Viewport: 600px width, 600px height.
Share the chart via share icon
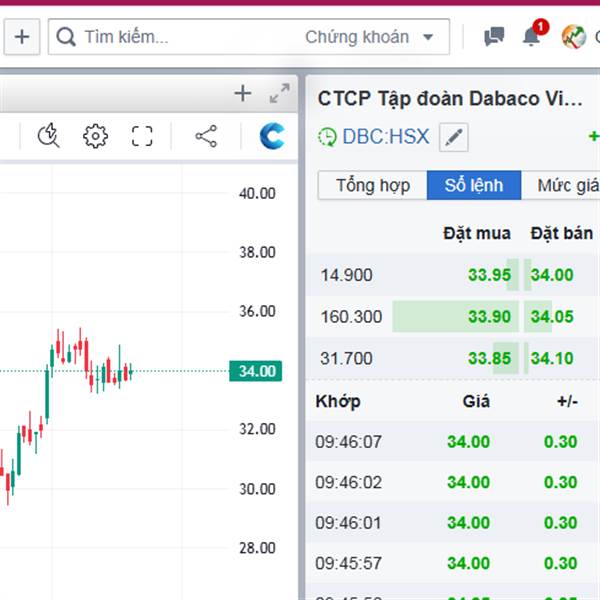click(206, 136)
